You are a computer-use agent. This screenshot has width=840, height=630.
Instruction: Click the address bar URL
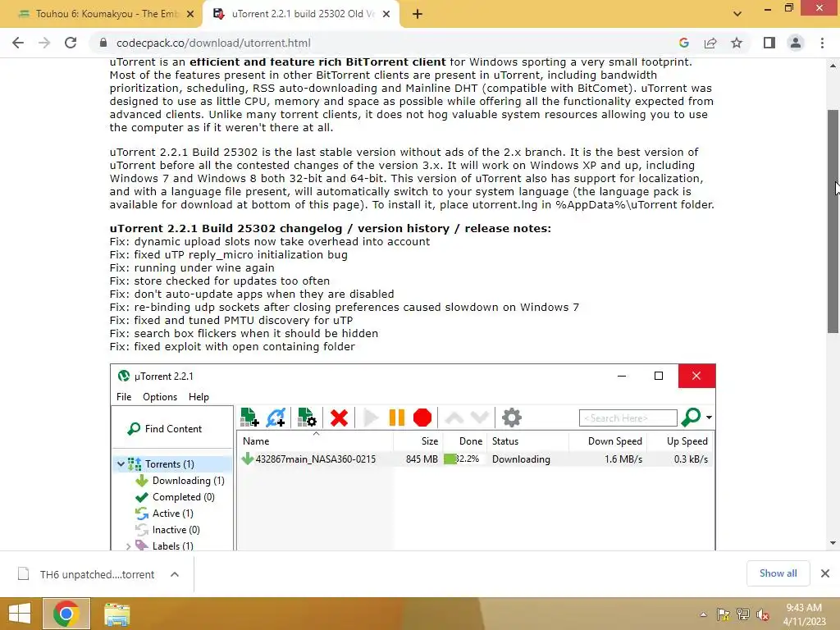[213, 43]
